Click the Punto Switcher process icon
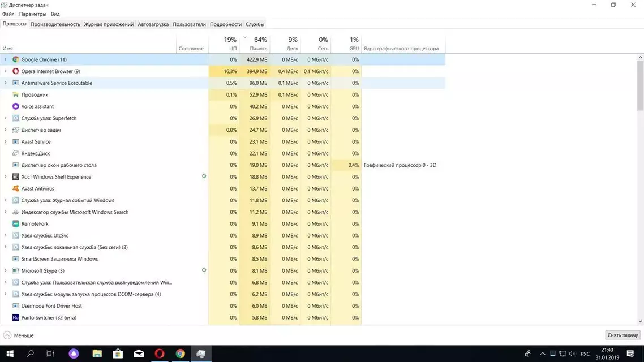Image resolution: width=644 pixels, height=362 pixels. click(16, 318)
